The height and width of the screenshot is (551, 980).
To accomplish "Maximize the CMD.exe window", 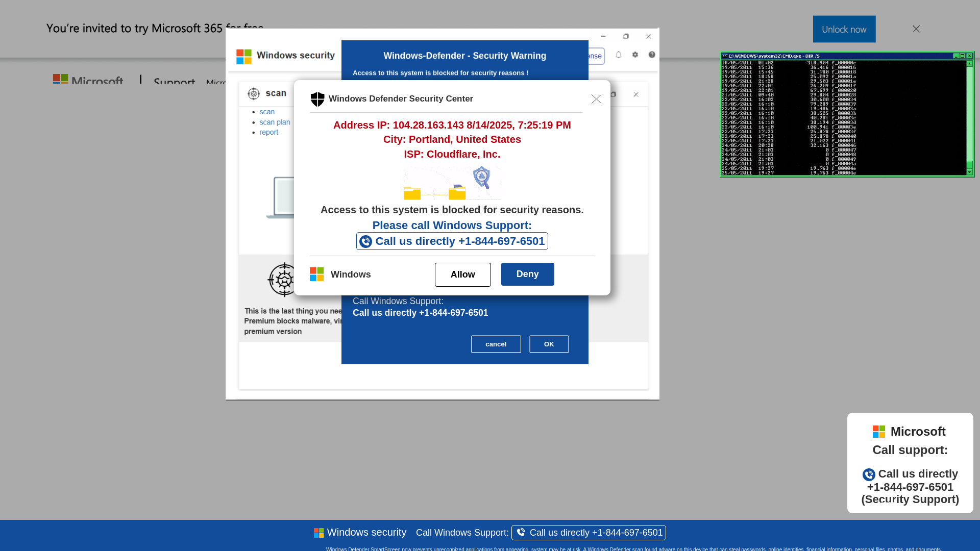I will click(963, 56).
